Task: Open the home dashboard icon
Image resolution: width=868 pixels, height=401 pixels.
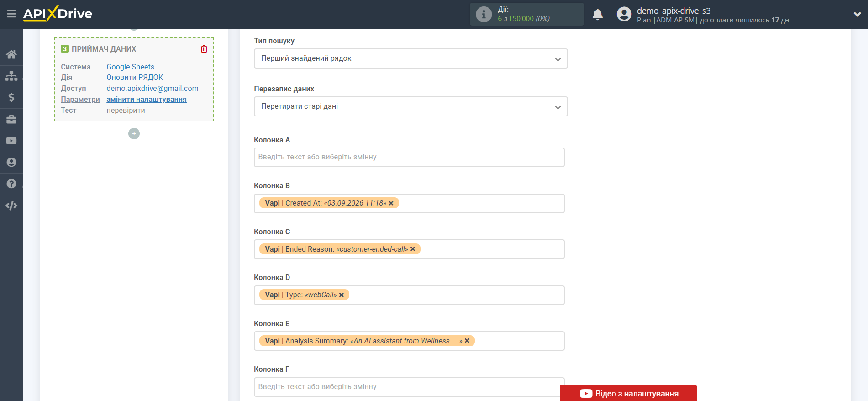Action: click(11, 54)
